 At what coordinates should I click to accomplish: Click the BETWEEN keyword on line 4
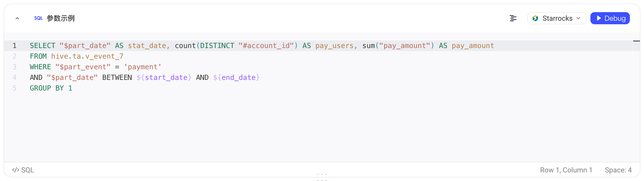point(117,77)
